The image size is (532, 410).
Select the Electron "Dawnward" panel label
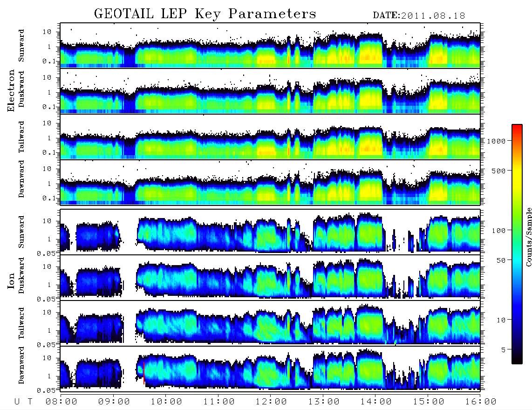point(21,179)
